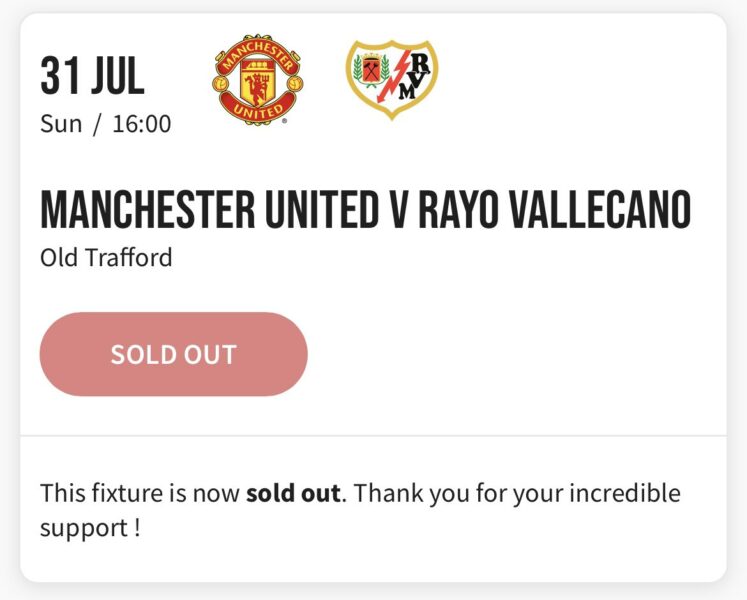Click the red lightning bolt on Rayo's crest
The width and height of the screenshot is (747, 600).
click(x=389, y=81)
